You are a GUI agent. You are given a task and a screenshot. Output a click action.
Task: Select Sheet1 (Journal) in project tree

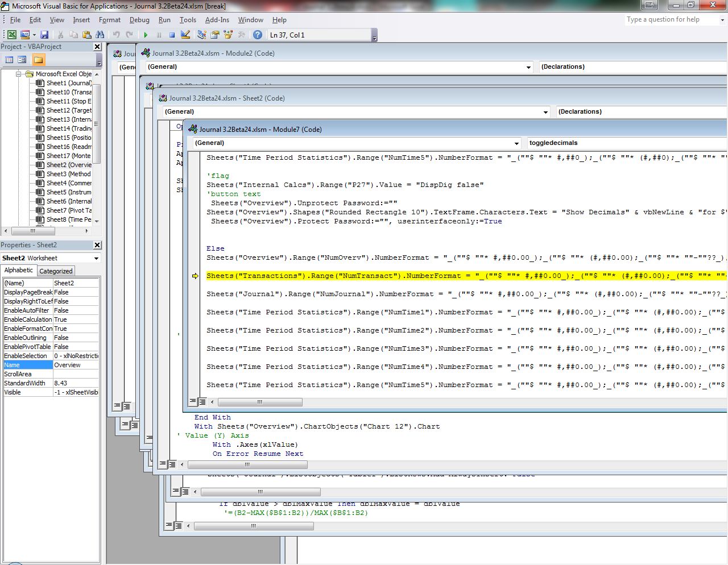click(69, 83)
